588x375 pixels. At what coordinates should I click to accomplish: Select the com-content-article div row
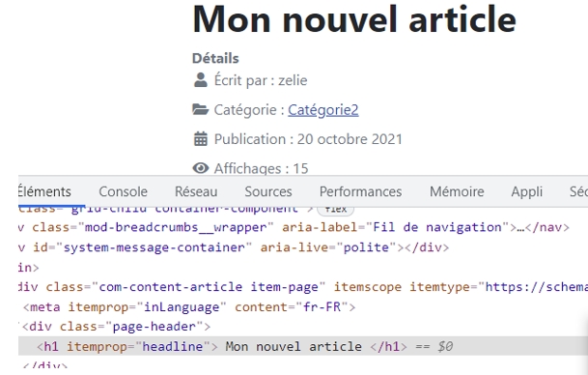(x=303, y=287)
